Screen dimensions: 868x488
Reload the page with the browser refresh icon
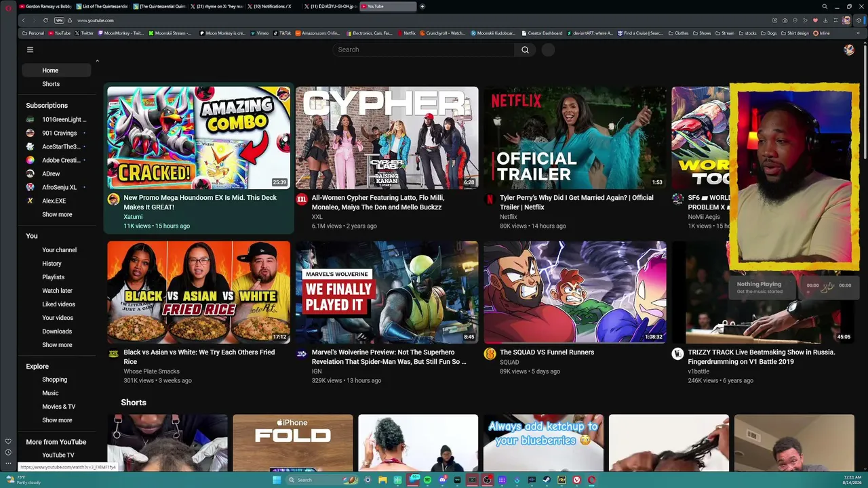click(45, 20)
